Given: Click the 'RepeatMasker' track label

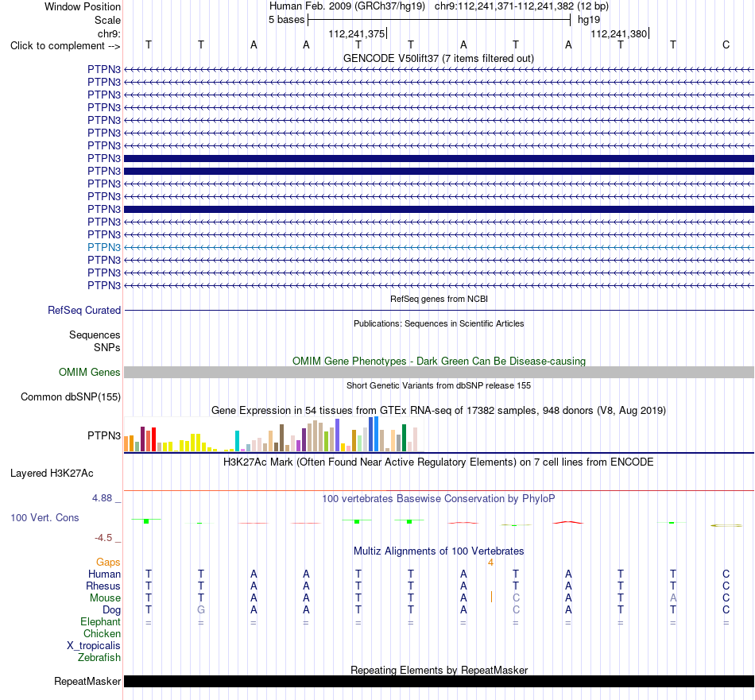Looking at the screenshot, I should [x=87, y=681].
